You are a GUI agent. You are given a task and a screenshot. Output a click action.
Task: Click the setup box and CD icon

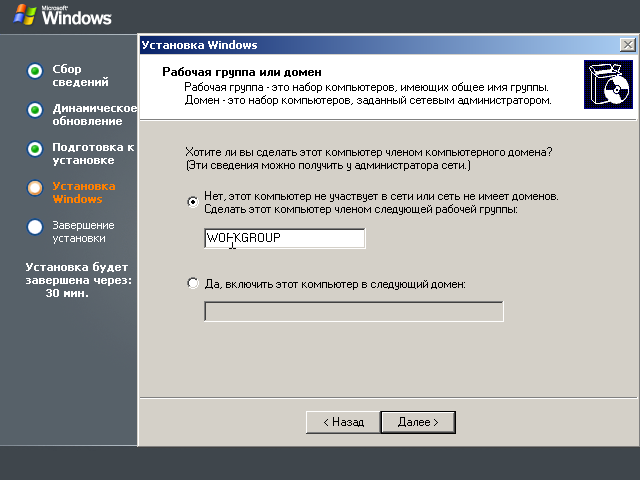(x=608, y=84)
